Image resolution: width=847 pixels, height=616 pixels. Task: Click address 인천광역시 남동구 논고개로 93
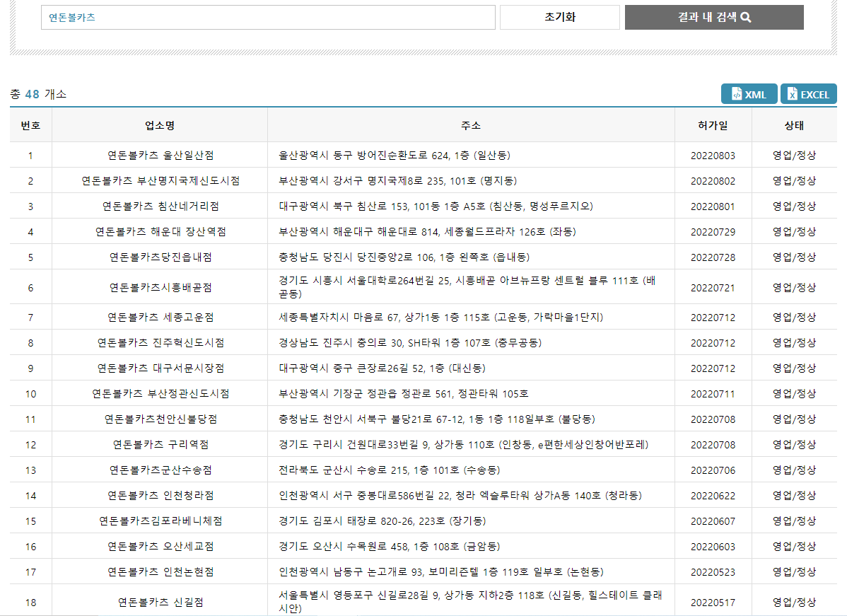[x=441, y=571]
